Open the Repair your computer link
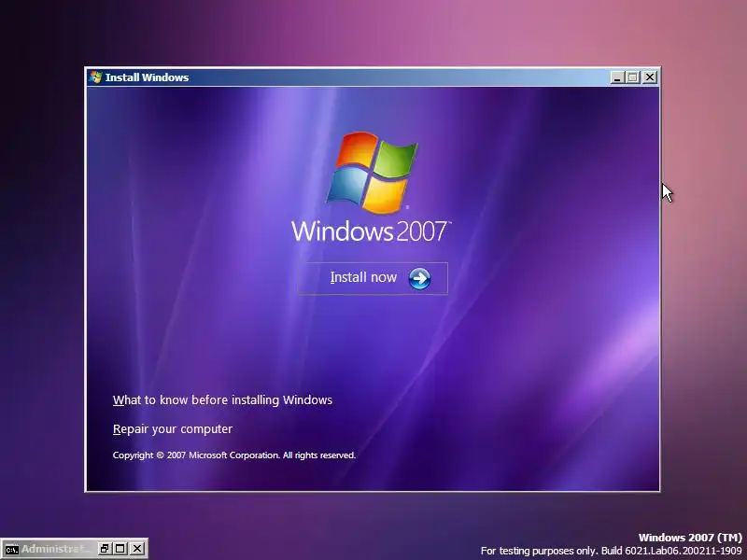 [173, 429]
